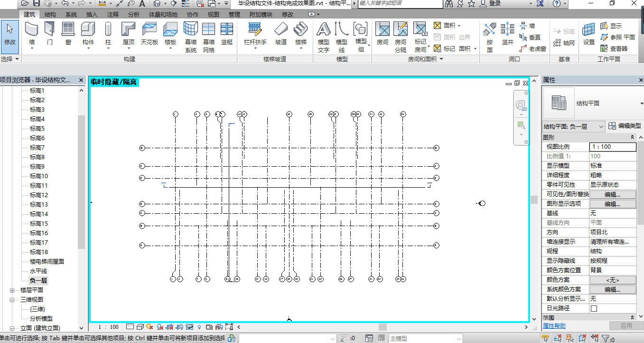Open the 属性帮助 link
644x343 pixels.
(x=554, y=326)
